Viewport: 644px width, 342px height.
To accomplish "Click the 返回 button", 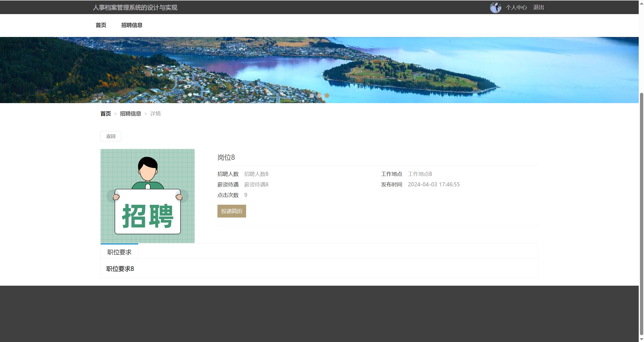I will pyautogui.click(x=111, y=136).
